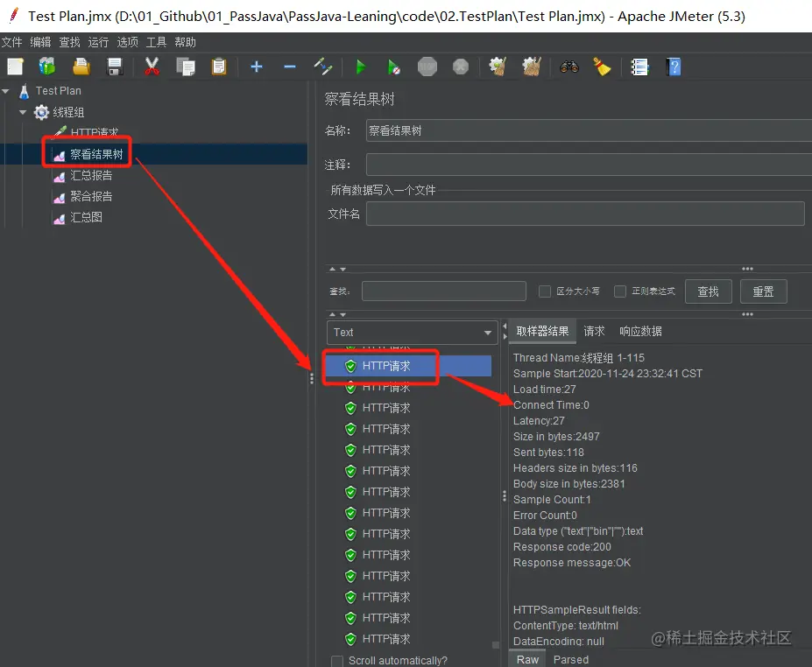Collapse the Test Plan tree node

tap(6, 91)
